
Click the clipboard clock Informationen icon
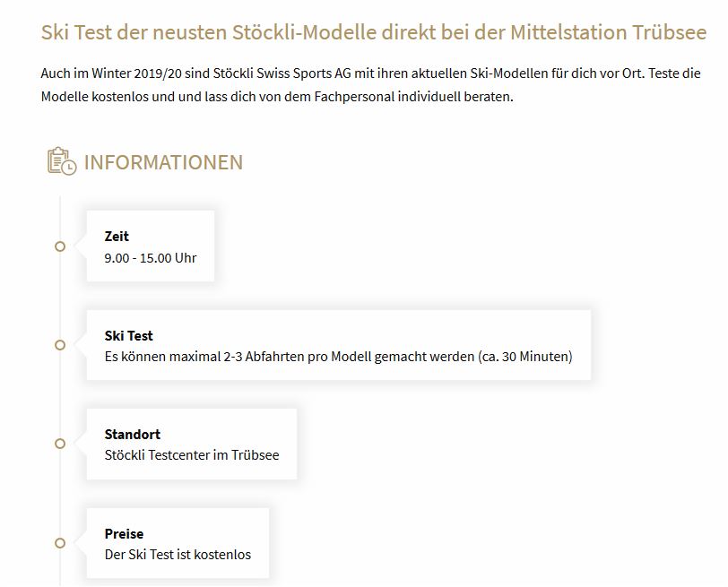tap(62, 161)
